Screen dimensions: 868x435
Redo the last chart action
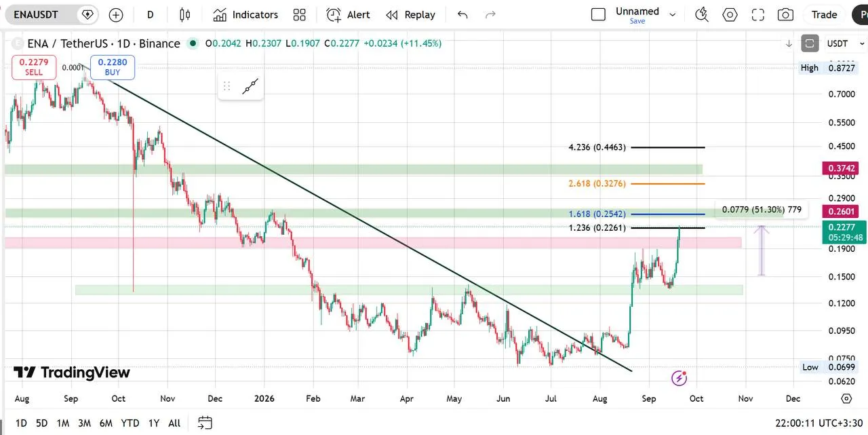[491, 14]
